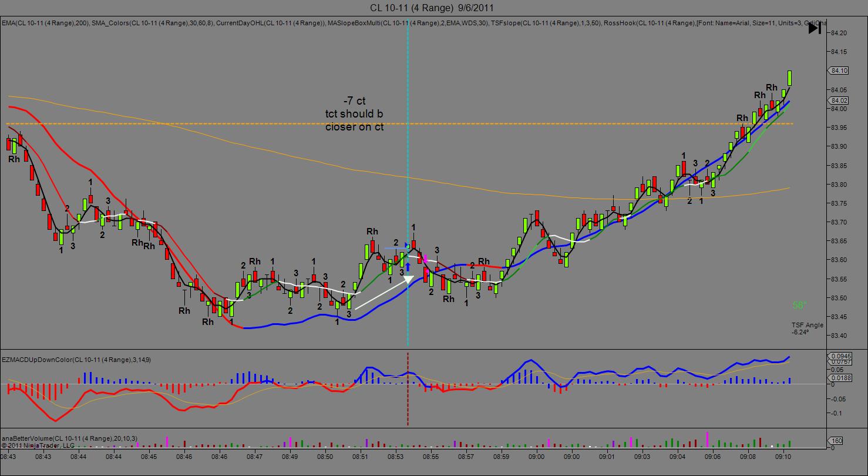Click the magenta arrow exit marker

[x=425, y=259]
